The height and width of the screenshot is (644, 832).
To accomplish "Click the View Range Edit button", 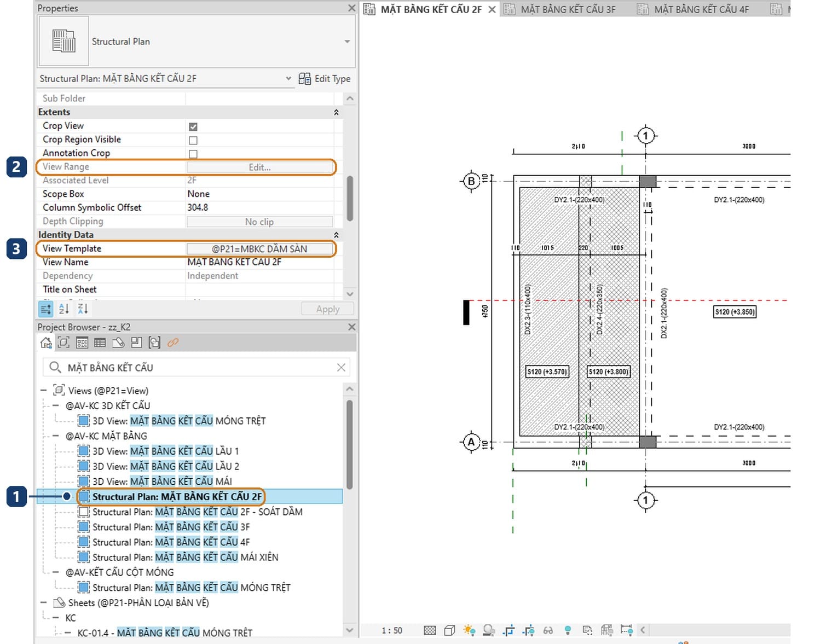I will (259, 167).
